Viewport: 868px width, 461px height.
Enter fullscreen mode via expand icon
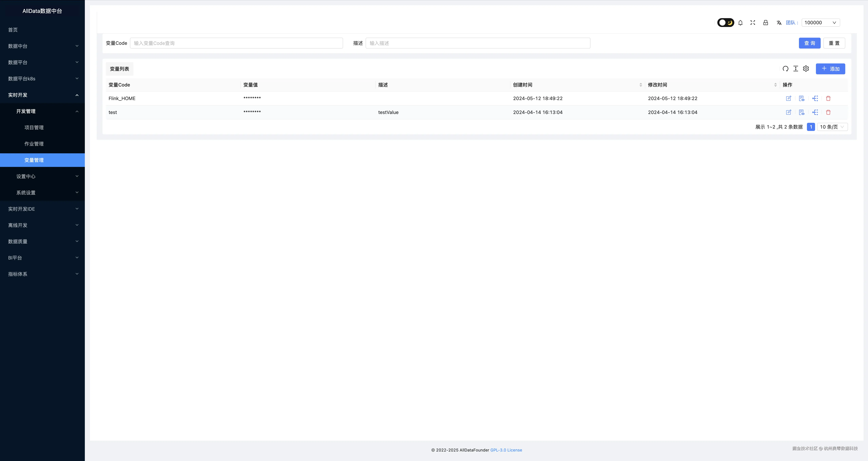[753, 23]
